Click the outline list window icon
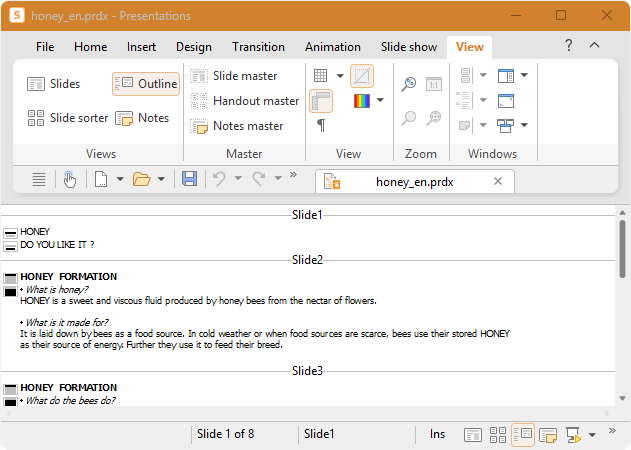 [x=464, y=100]
